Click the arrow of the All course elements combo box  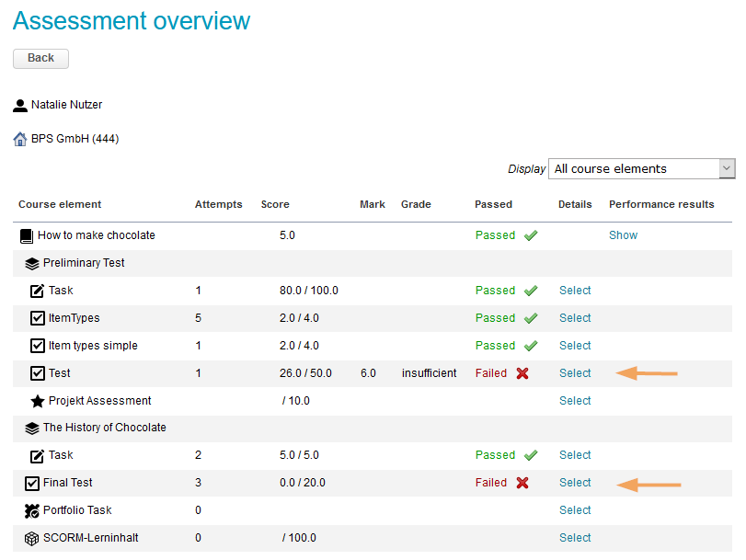(x=727, y=169)
